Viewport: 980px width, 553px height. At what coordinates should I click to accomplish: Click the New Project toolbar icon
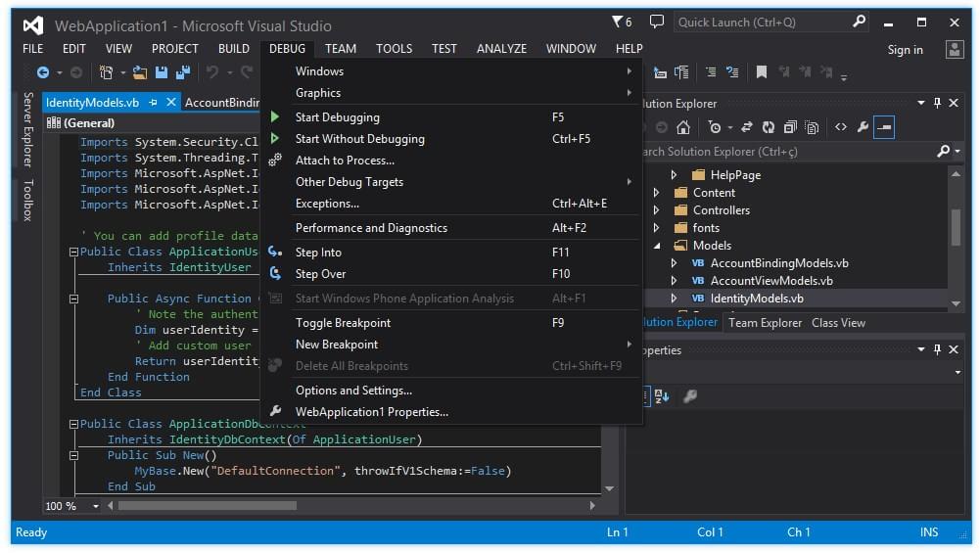[107, 72]
